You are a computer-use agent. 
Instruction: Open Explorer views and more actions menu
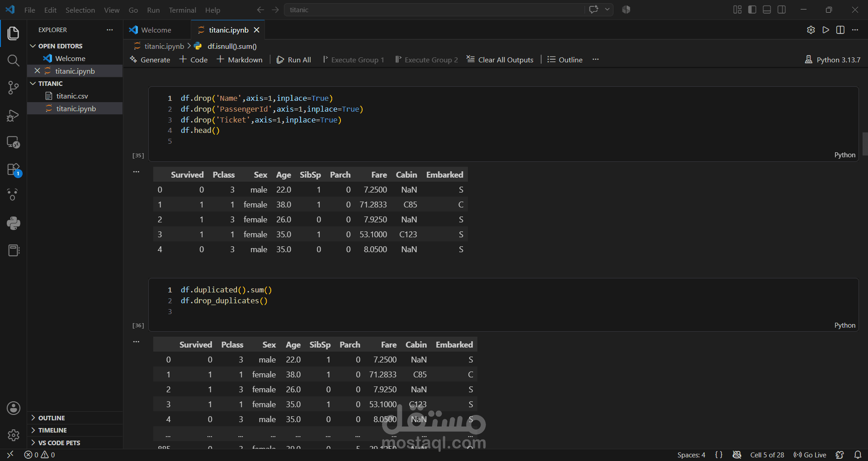[110, 30]
